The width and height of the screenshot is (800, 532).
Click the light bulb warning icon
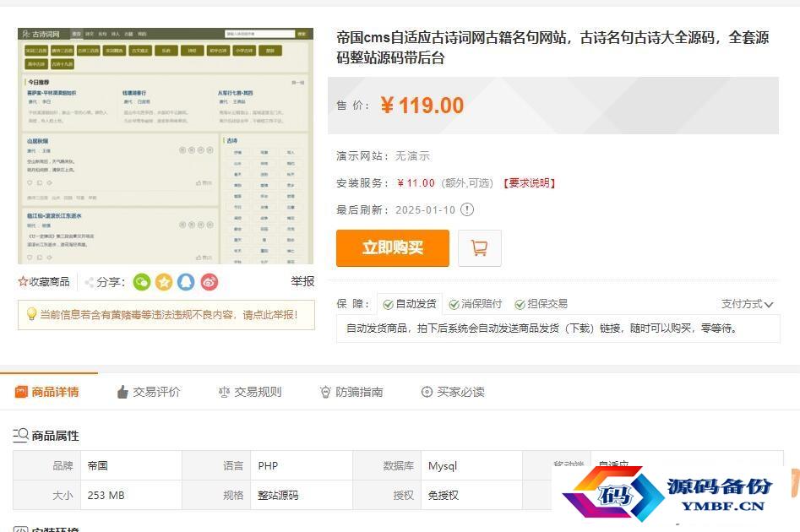[31, 314]
